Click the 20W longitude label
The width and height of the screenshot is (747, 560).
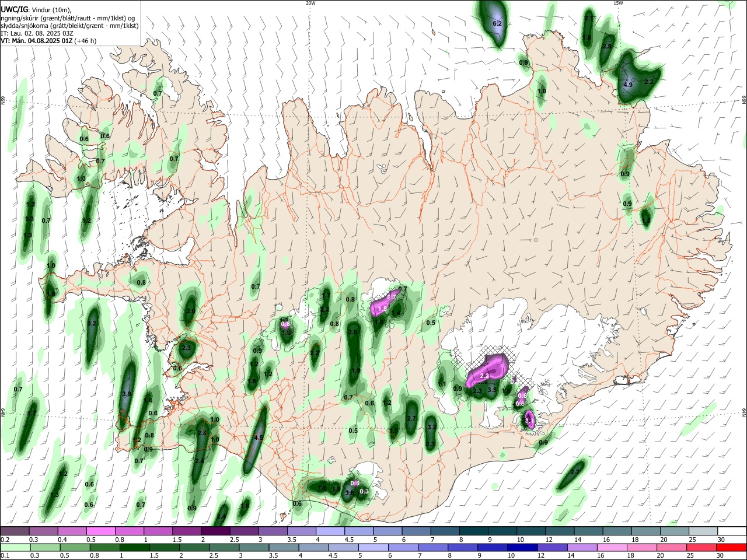click(x=310, y=3)
